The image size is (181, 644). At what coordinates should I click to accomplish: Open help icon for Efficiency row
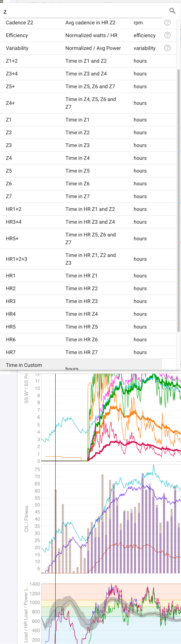168,35
